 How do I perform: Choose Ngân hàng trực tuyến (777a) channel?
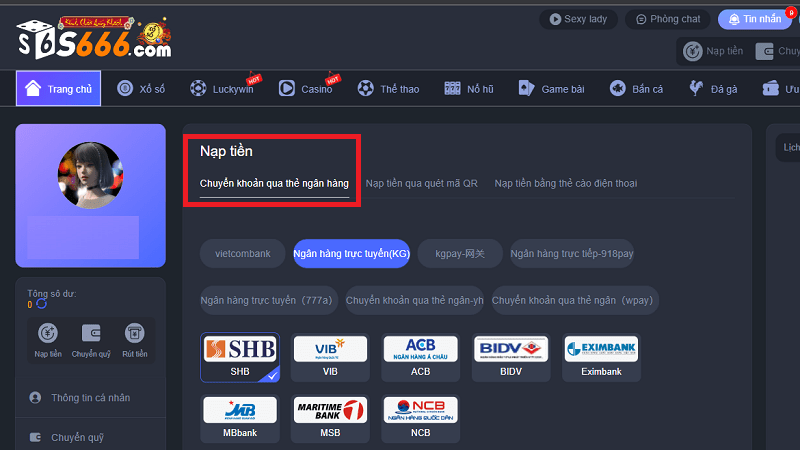(268, 300)
